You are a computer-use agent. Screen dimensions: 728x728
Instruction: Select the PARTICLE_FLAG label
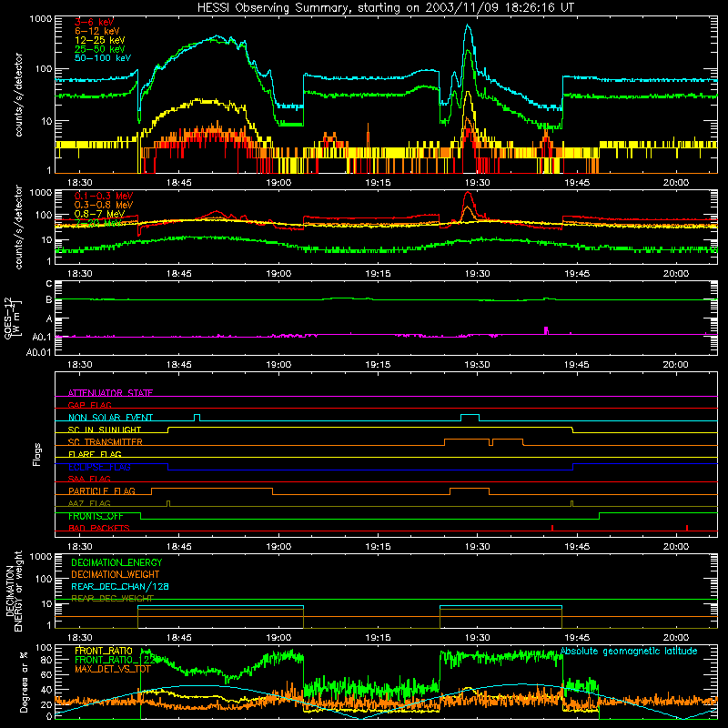pyautogui.click(x=102, y=490)
